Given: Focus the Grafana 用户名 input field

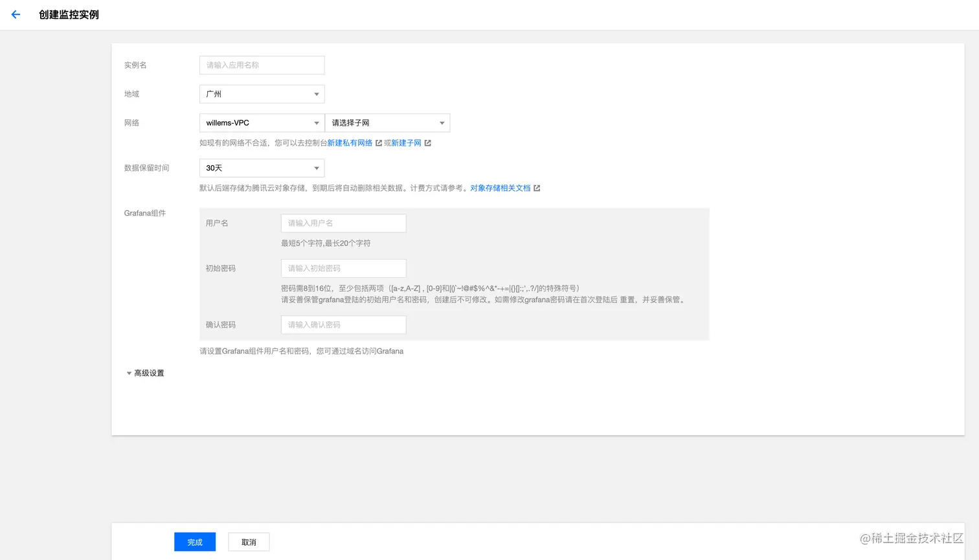Looking at the screenshot, I should point(343,223).
